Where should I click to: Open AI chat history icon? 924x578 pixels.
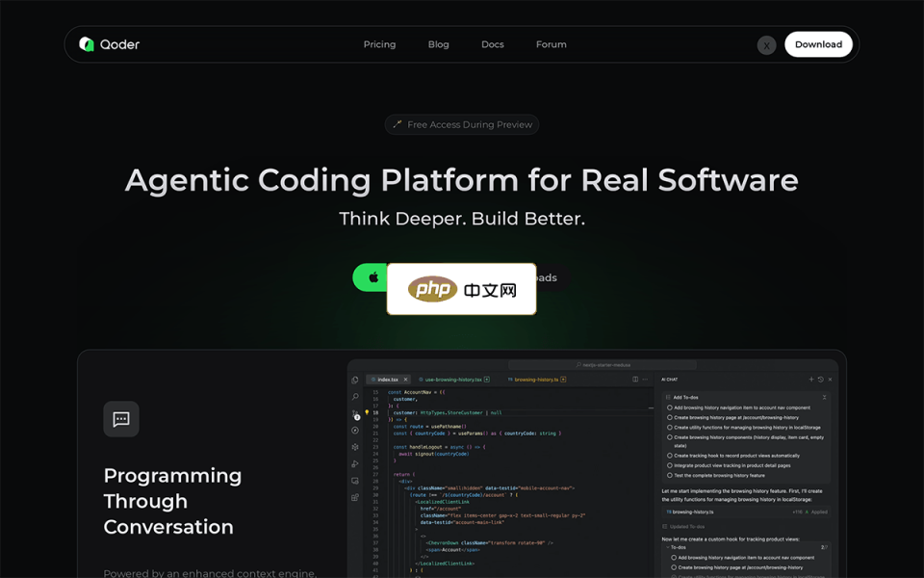[820, 380]
